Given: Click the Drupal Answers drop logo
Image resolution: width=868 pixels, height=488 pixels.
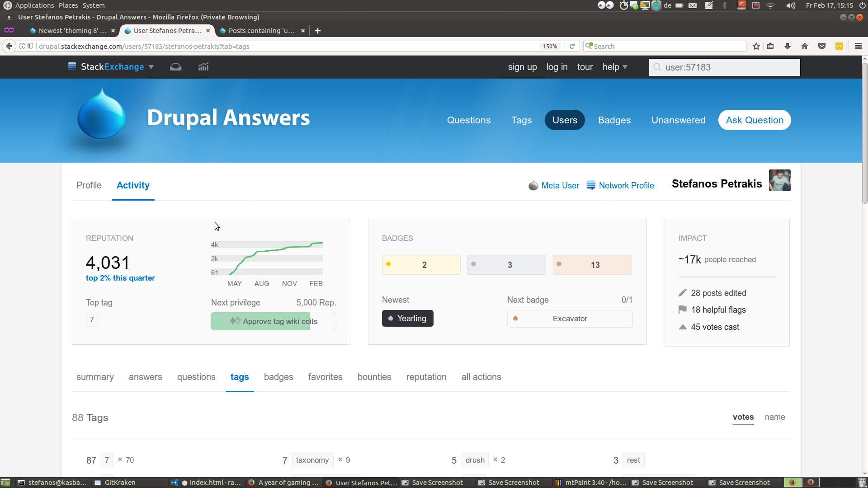Looking at the screenshot, I should pyautogui.click(x=101, y=114).
